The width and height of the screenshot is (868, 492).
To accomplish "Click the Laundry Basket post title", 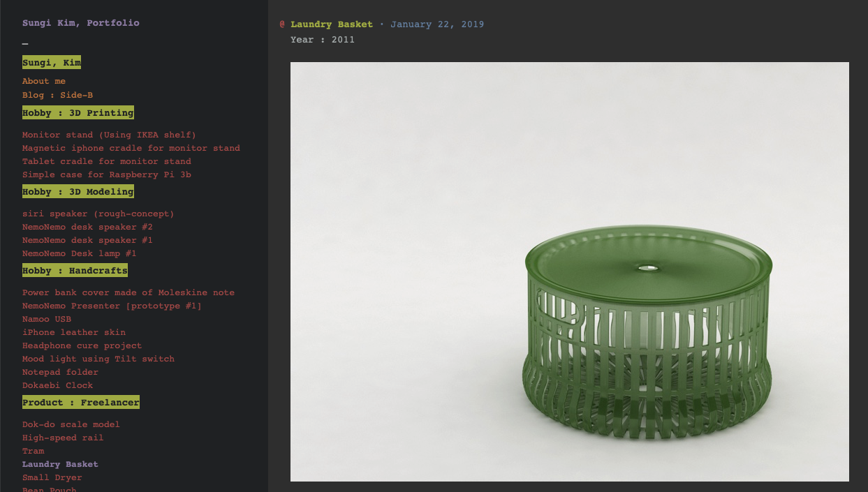I will tap(332, 24).
